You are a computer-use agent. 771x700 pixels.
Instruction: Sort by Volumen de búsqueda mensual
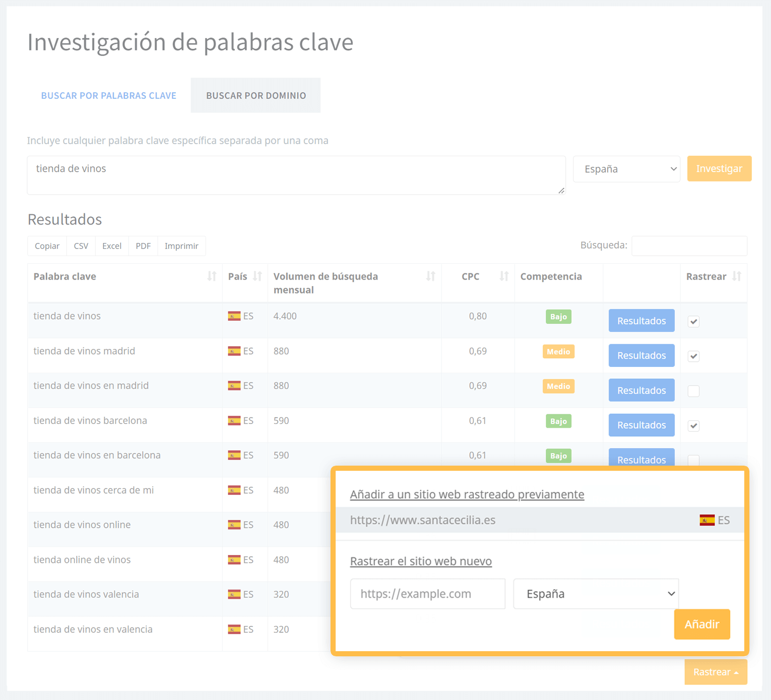[x=431, y=276]
